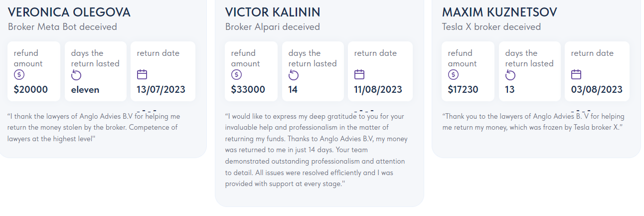Click dollar icon above $17230
Viewport: 644px width, 216px height.
tap(453, 75)
